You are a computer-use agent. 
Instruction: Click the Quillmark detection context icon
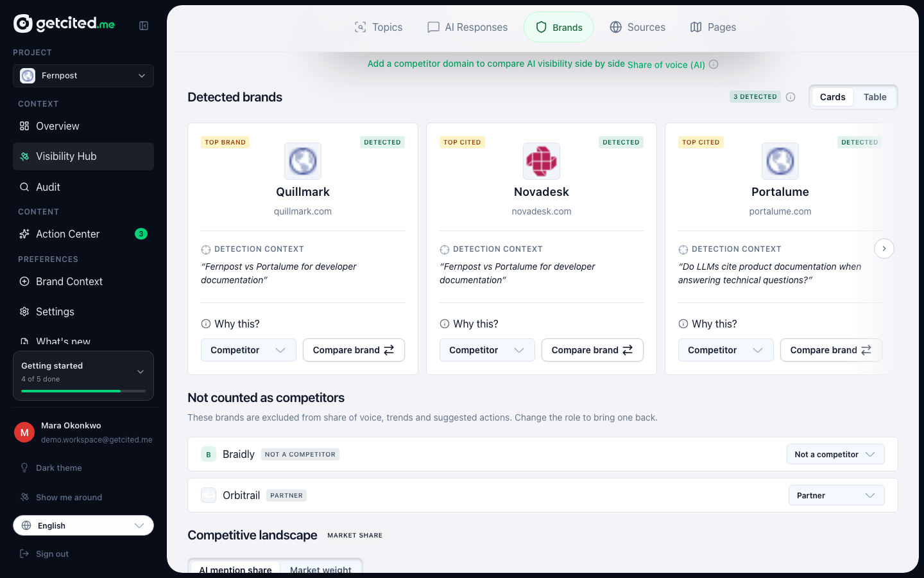206,249
